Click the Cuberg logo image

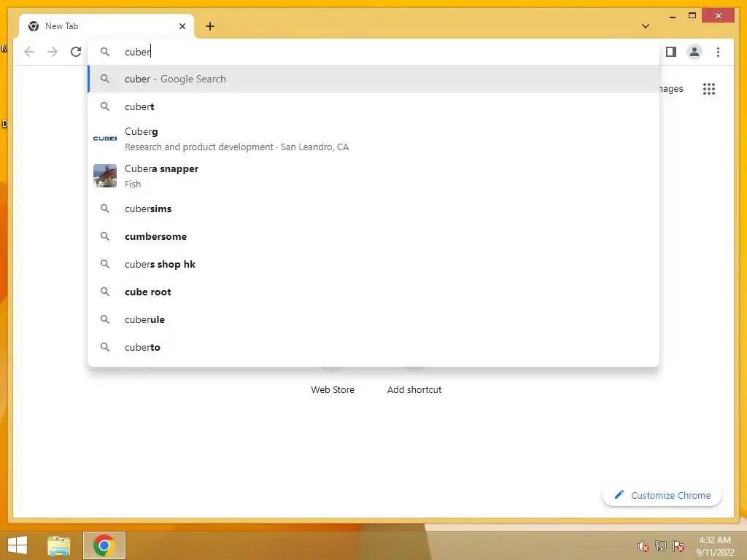coord(105,139)
